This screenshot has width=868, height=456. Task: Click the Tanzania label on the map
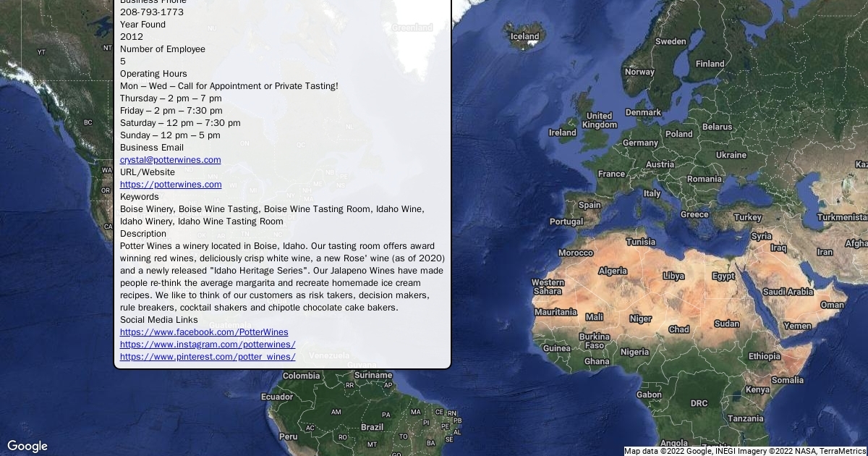(x=745, y=418)
